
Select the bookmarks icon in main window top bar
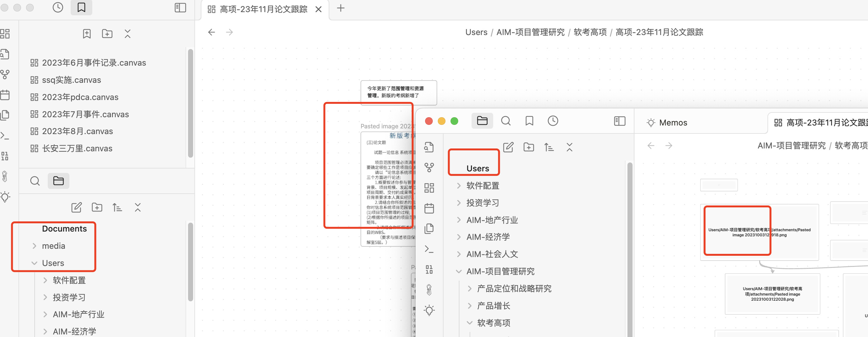pyautogui.click(x=81, y=7)
